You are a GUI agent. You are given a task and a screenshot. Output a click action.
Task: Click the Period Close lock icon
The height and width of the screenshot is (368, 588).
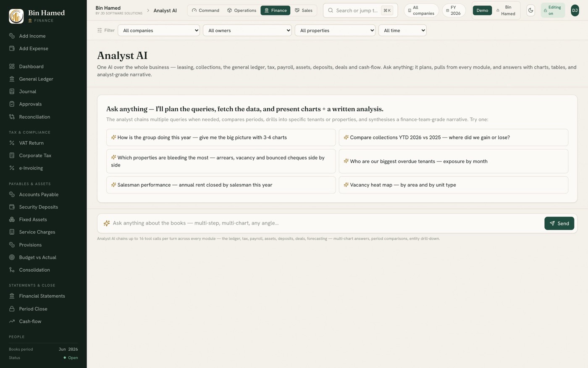[12, 309]
